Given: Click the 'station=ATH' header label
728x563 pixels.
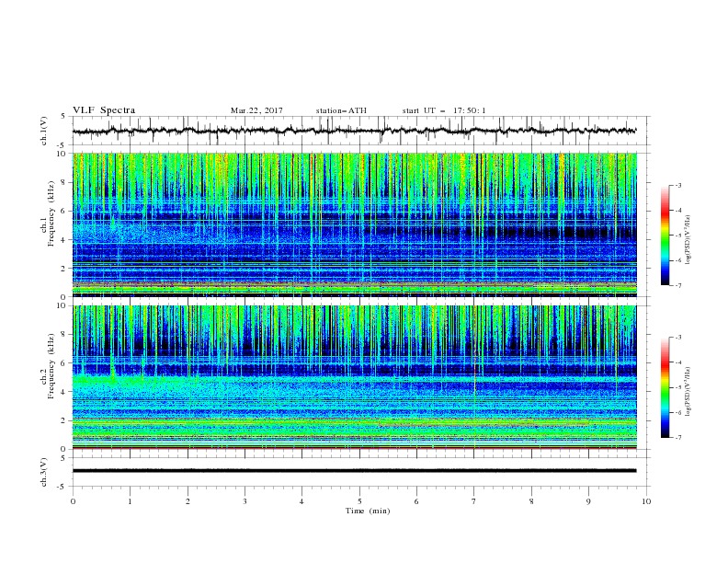Looking at the screenshot, I should [341, 110].
